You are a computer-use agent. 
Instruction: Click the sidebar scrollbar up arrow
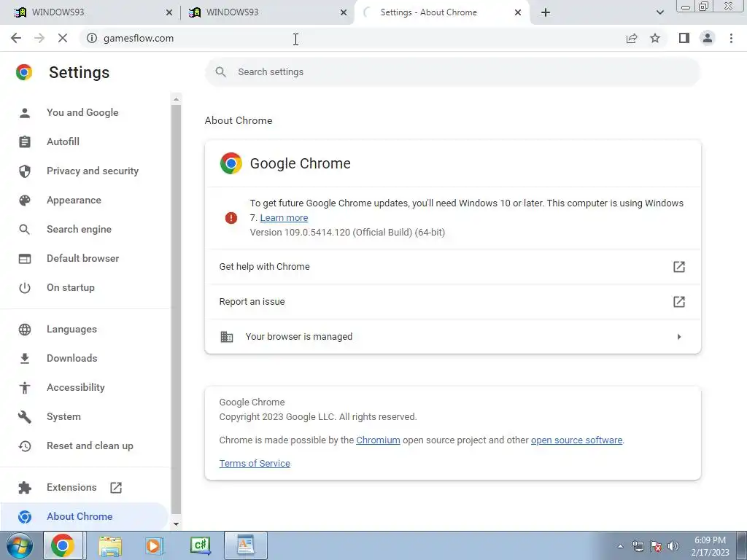(x=176, y=99)
